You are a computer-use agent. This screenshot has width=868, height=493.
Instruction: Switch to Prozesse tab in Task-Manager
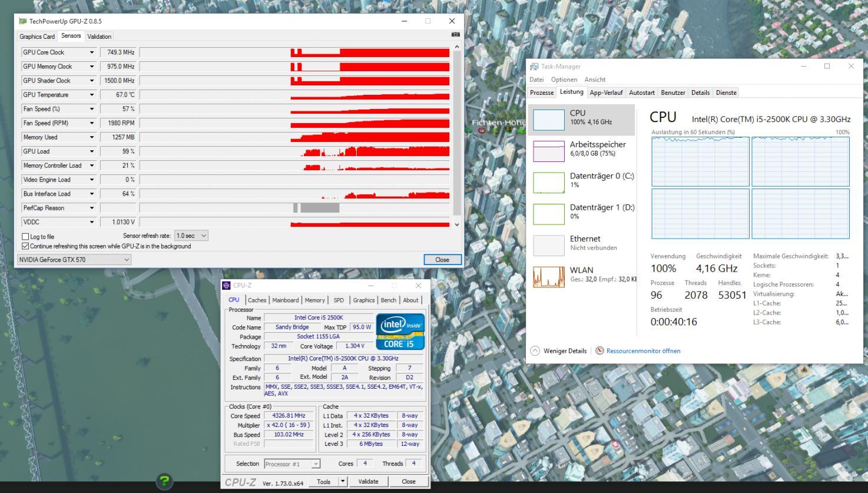542,92
